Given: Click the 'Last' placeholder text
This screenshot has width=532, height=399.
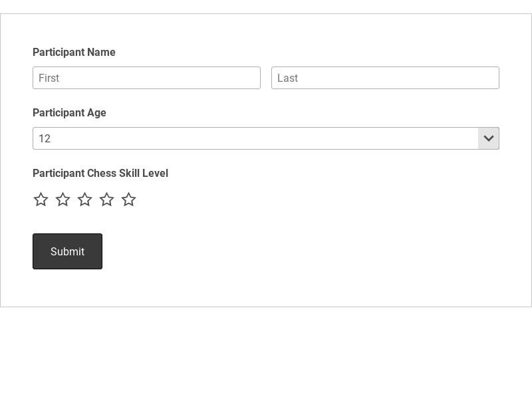Looking at the screenshot, I should pyautogui.click(x=287, y=78).
